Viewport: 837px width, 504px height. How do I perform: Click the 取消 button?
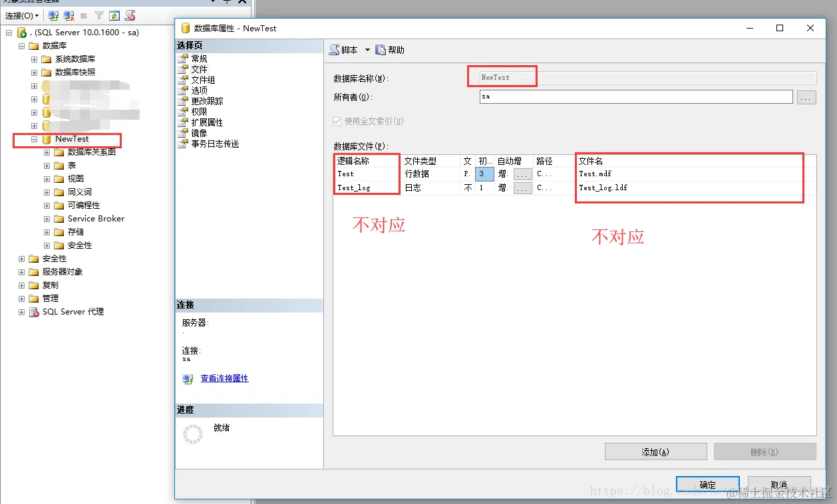tap(779, 485)
